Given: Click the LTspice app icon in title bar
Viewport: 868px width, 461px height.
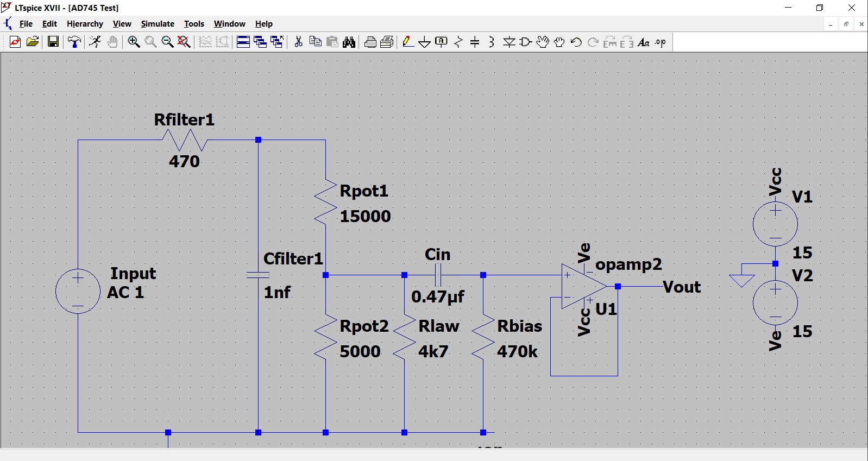Looking at the screenshot, I should click(7, 7).
